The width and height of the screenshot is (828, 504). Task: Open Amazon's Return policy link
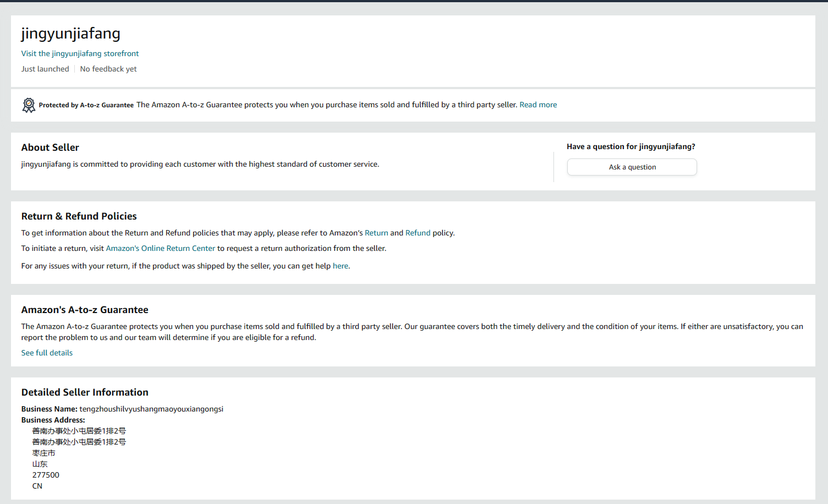(376, 233)
